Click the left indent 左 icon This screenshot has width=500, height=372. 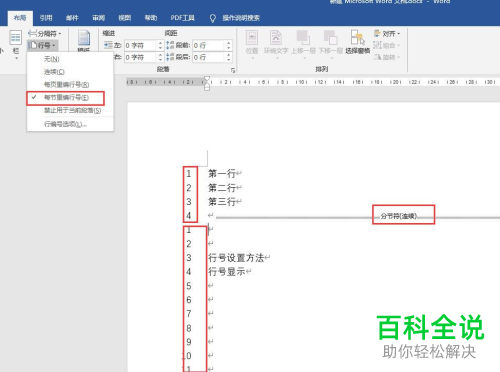point(108,45)
